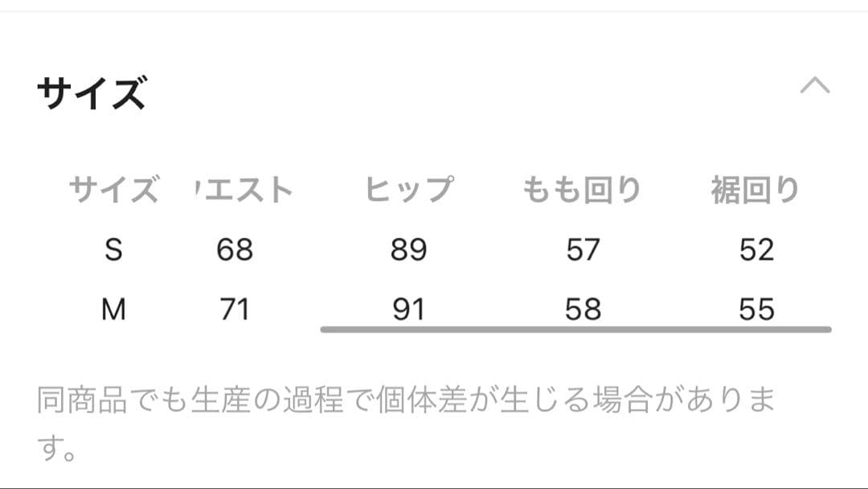868x489 pixels.
Task: Click hip value 89 for size S
Action: [x=410, y=250]
